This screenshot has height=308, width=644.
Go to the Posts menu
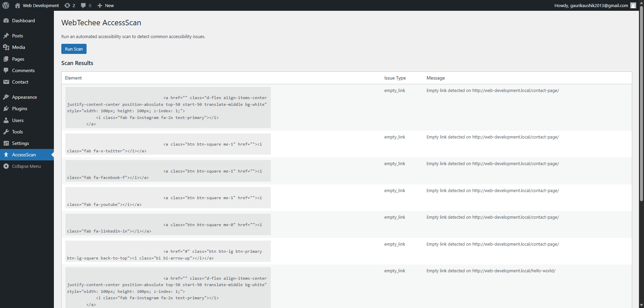point(27,36)
